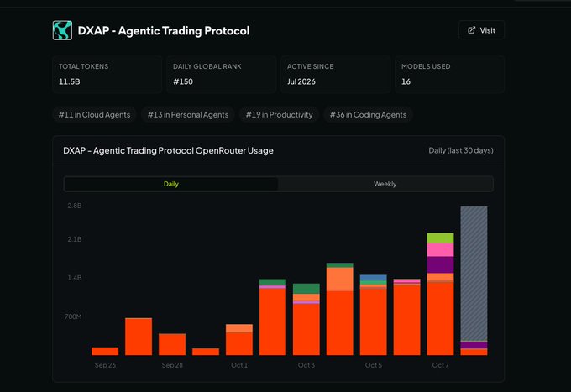The height and width of the screenshot is (392, 571).
Task: Click the 2.1B y-axis label
Action: click(x=74, y=239)
